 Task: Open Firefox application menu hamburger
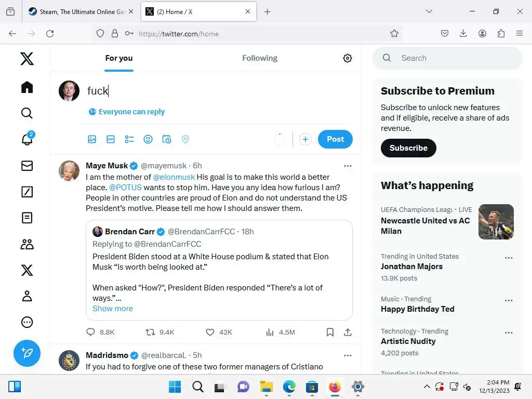[x=520, y=33]
